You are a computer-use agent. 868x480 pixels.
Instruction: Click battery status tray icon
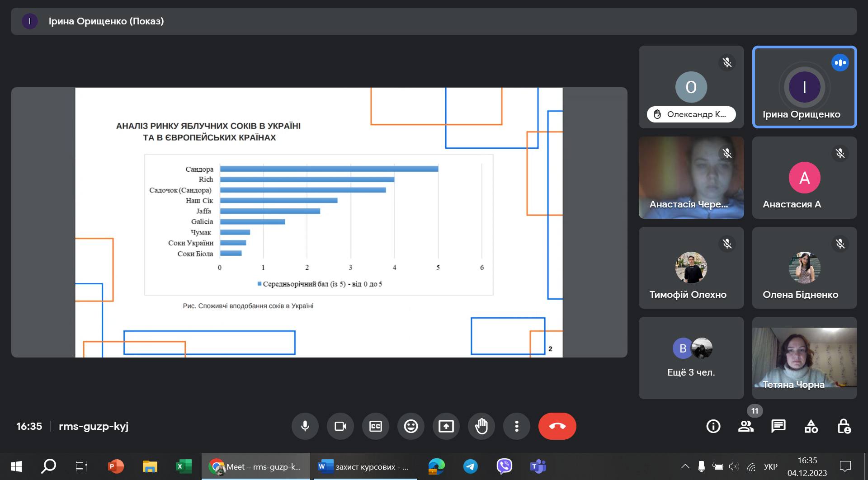pyautogui.click(x=717, y=466)
